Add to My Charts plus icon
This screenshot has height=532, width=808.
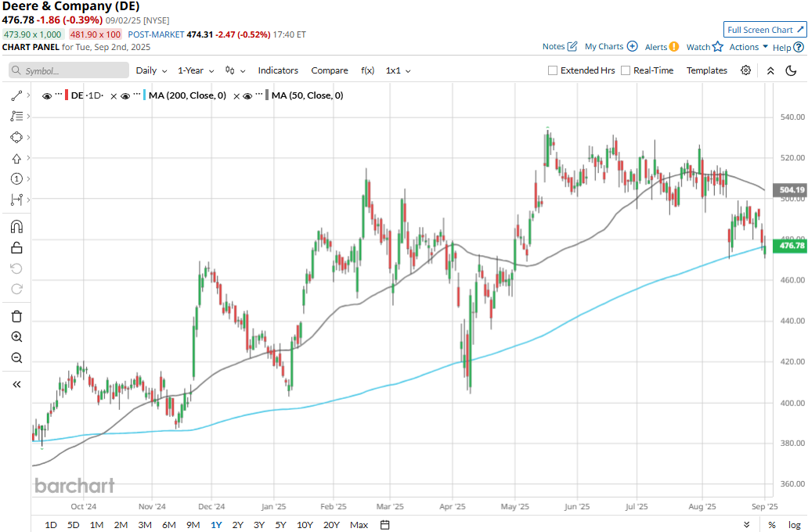(633, 46)
